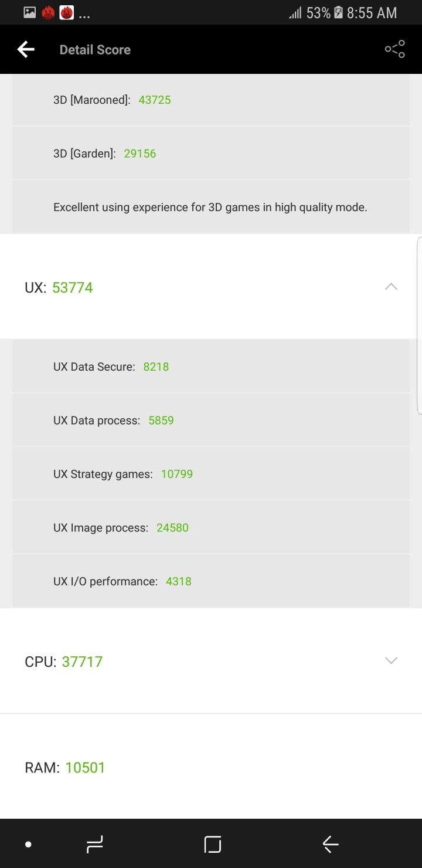422x868 pixels.
Task: Select the 3D Marooned score row
Action: (211, 100)
